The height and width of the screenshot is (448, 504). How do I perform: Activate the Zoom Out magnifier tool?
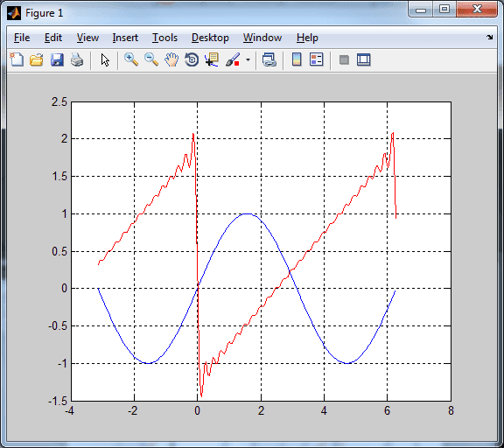click(151, 59)
